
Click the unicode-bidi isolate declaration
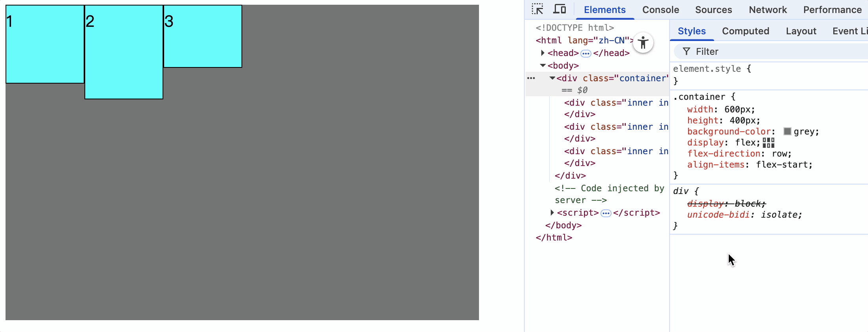click(745, 215)
